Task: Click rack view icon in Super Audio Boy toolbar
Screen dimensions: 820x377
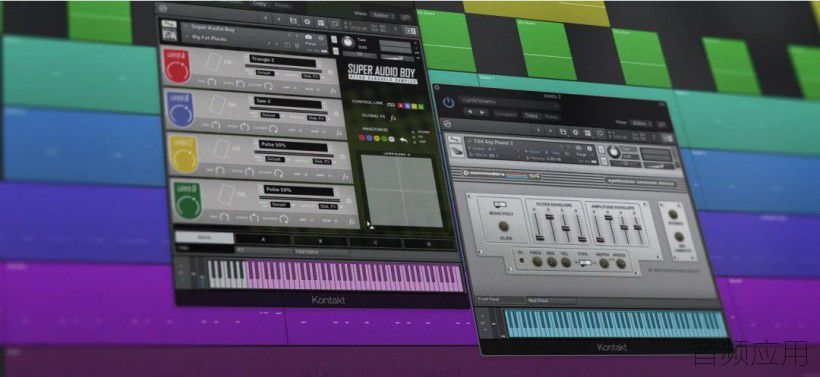Action: (321, 22)
